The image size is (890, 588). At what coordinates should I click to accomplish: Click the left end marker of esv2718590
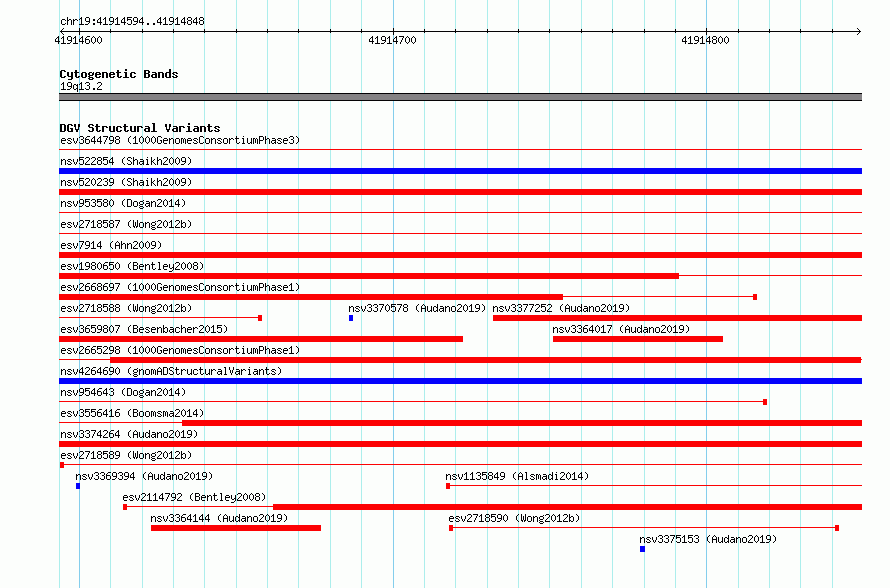[x=451, y=528]
